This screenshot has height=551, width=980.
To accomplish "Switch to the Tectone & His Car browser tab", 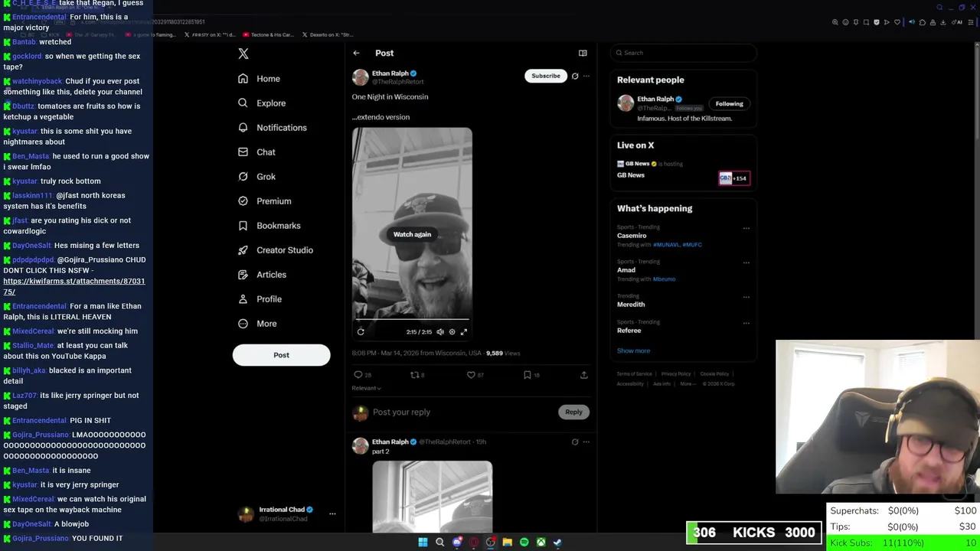I will tap(268, 34).
